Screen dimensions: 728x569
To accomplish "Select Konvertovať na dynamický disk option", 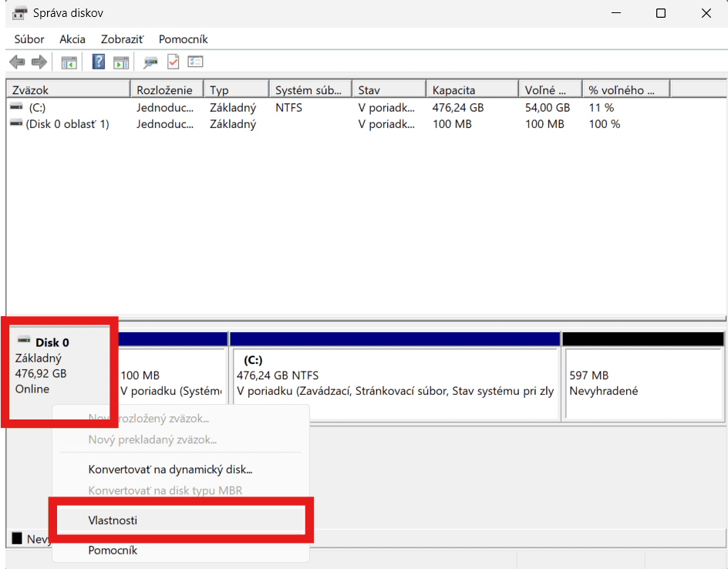I will [170, 469].
